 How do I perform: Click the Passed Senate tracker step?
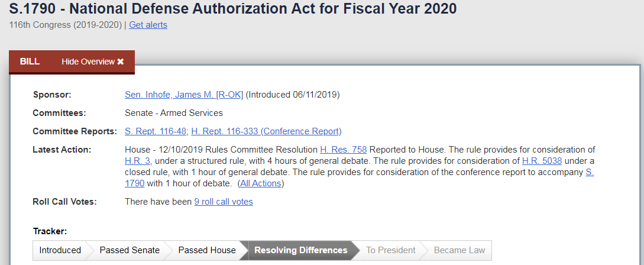(x=130, y=250)
